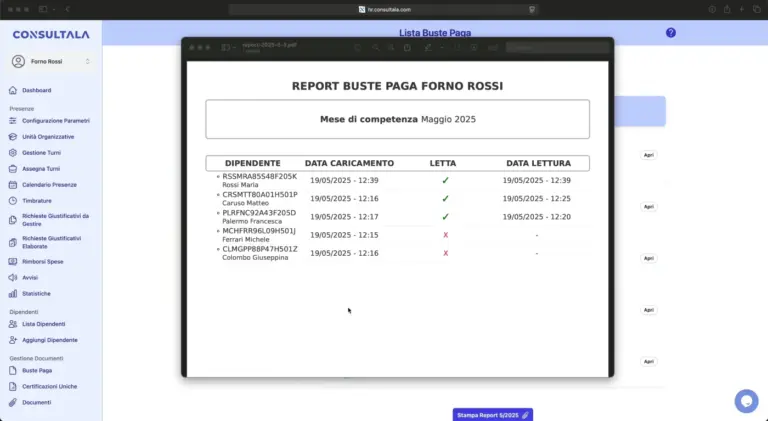Click the second Apri button in list

pos(648,207)
